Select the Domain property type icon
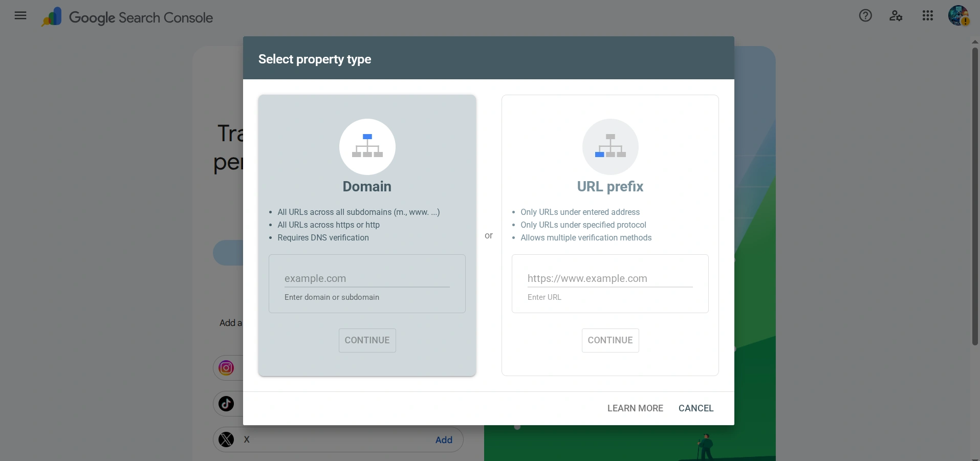The height and width of the screenshot is (461, 980). tap(367, 147)
